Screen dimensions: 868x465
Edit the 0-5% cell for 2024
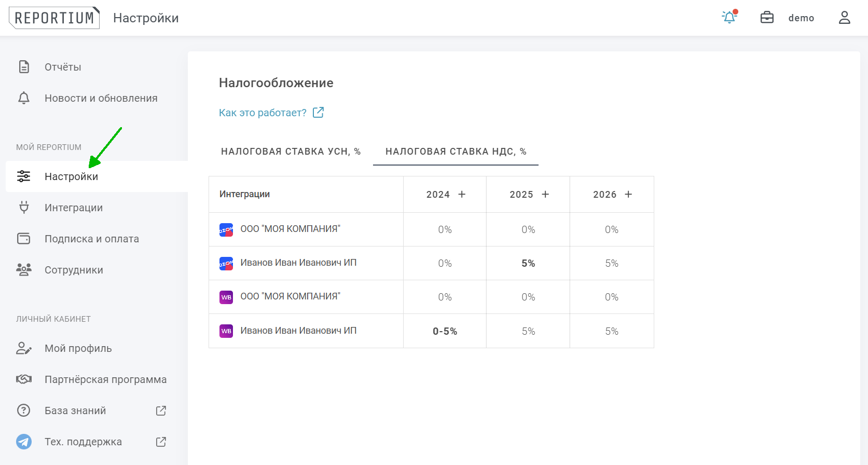pyautogui.click(x=445, y=331)
